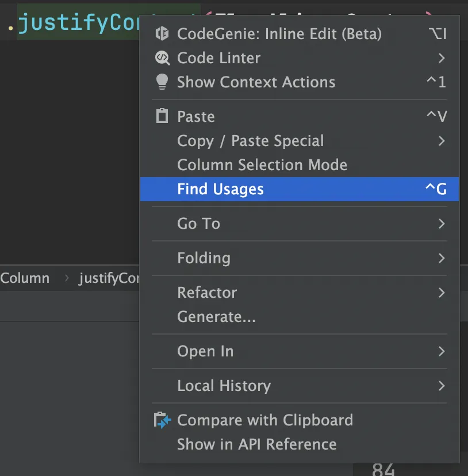Click the justifyContent code text in editor
The image size is (468, 476).
pos(79,22)
